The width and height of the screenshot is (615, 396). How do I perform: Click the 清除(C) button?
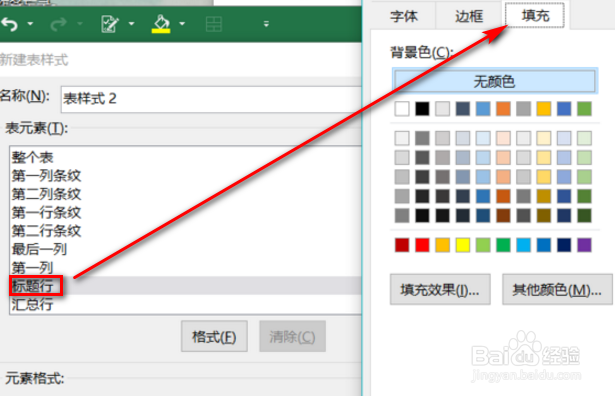pyautogui.click(x=292, y=336)
